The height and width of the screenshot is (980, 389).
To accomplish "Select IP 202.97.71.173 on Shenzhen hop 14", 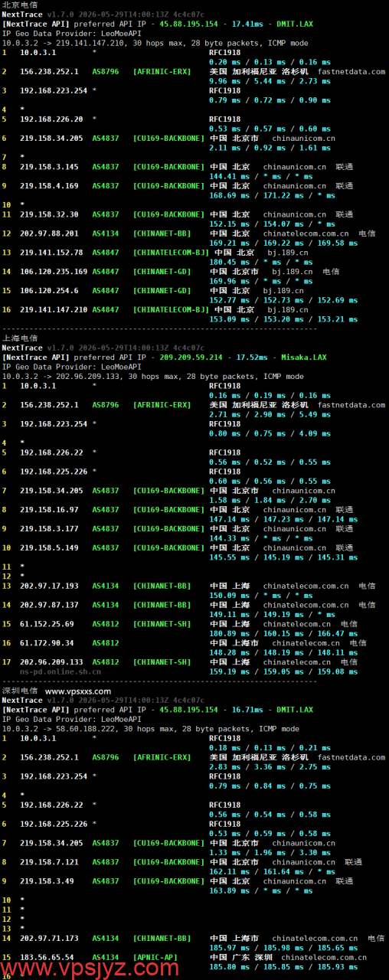I will (49, 938).
